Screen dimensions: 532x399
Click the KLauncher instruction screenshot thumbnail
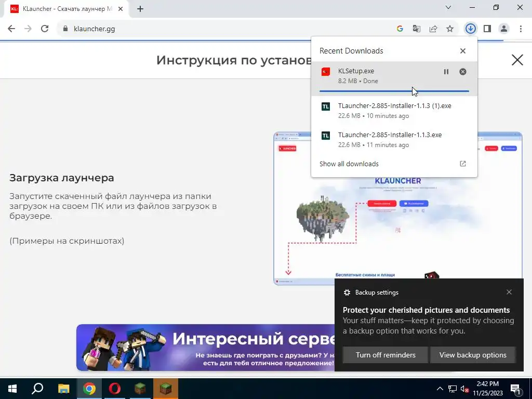[x=397, y=208]
